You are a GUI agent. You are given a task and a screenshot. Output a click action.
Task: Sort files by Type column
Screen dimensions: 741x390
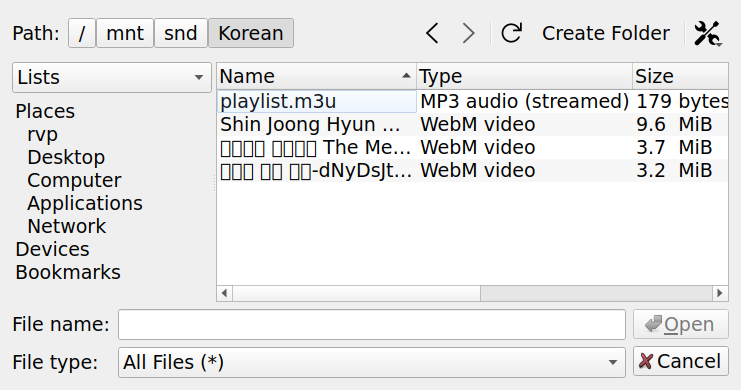(x=524, y=76)
